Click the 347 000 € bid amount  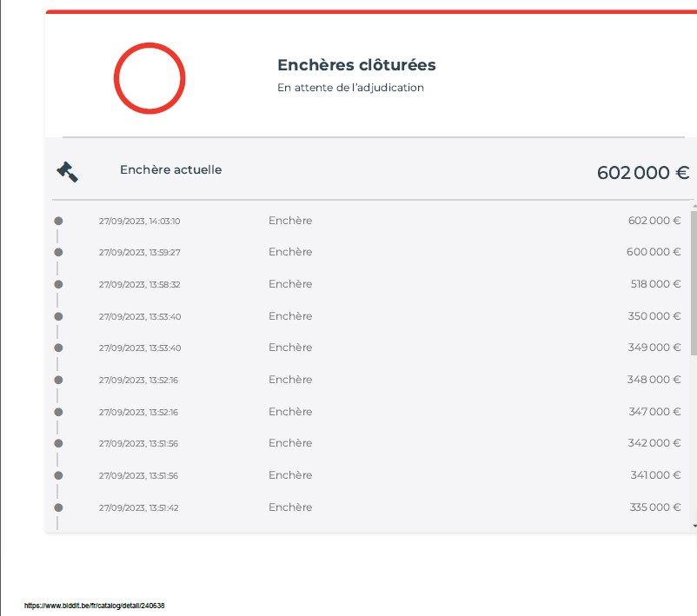654,412
